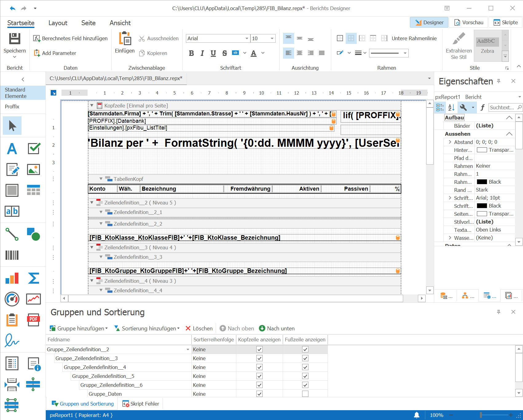Collapse the Zeilendefinition__2 band
This screenshot has width=523, height=420.
point(92,203)
